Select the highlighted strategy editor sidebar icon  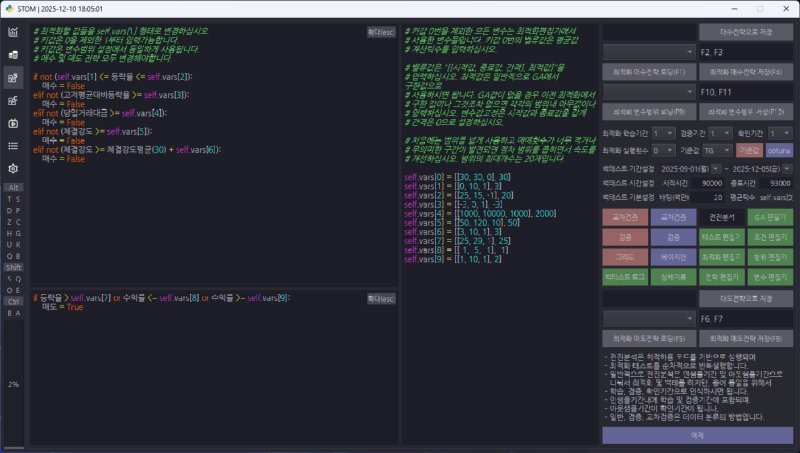[x=13, y=78]
